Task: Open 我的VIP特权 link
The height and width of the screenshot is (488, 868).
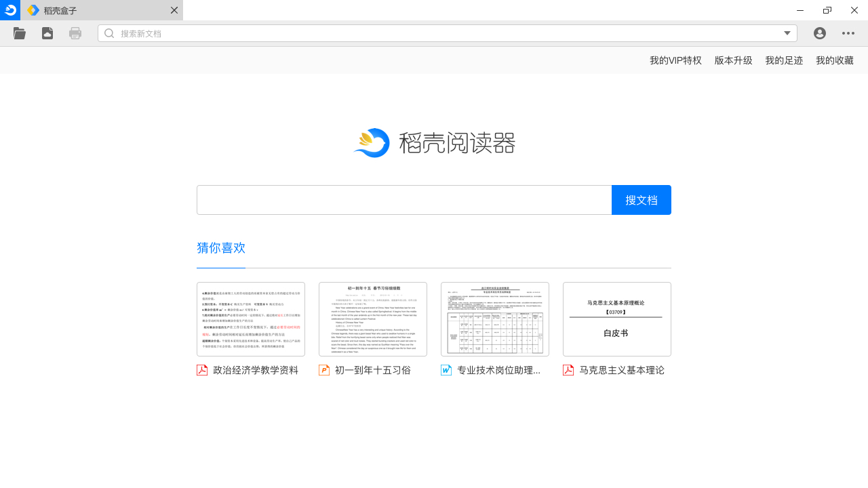Action: [x=675, y=60]
